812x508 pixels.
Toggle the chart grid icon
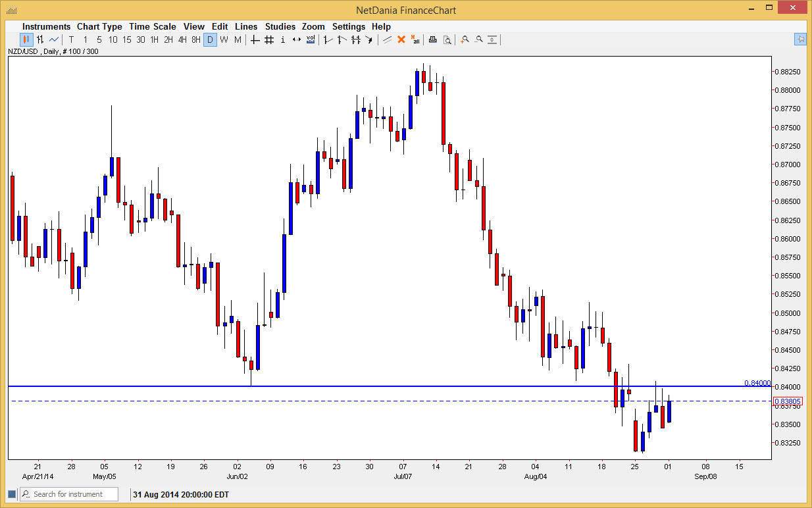269,39
